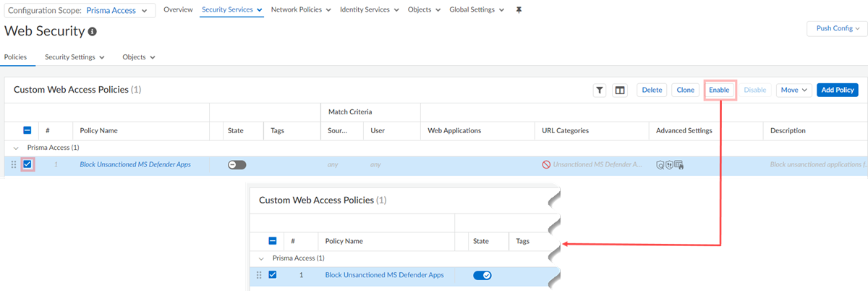This screenshot has width=868, height=291.
Task: Expand the Move dropdown button
Action: coord(793,90)
